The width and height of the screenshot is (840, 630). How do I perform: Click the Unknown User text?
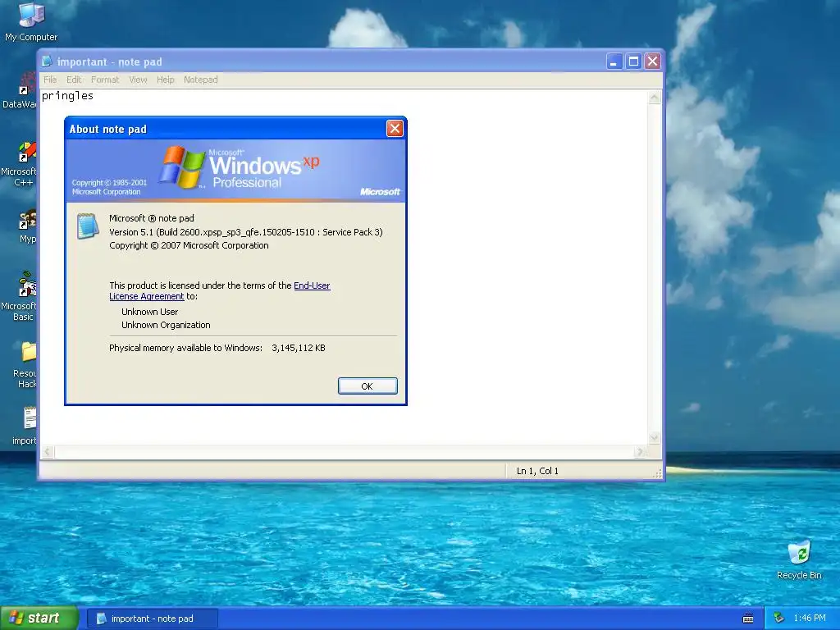click(149, 312)
